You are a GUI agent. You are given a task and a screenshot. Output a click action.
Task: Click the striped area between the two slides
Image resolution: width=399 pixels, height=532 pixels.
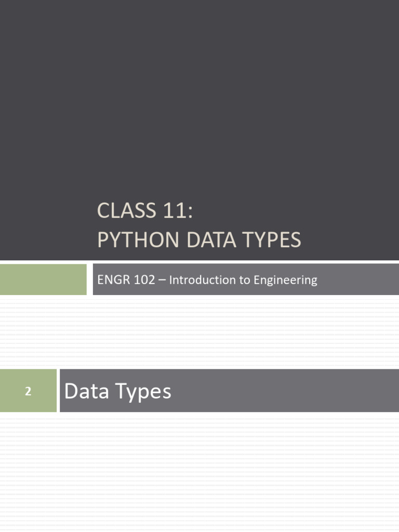coord(199,331)
